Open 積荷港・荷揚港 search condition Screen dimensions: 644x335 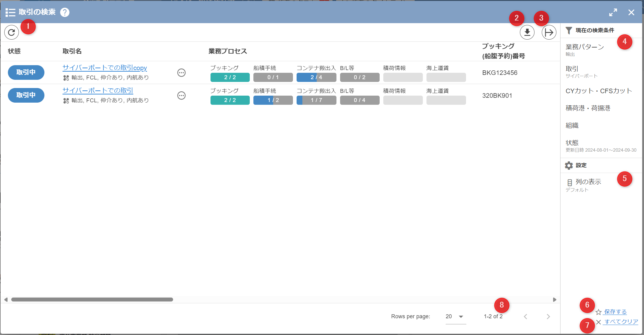point(588,108)
